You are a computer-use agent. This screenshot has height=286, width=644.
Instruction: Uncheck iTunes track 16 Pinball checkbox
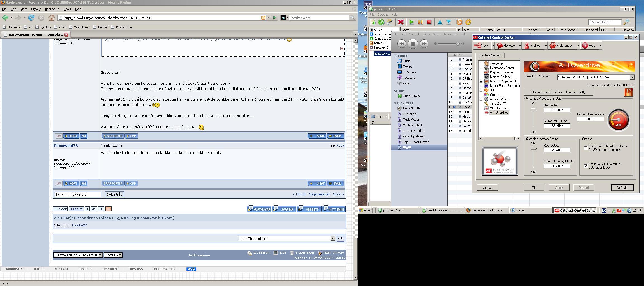460,131
